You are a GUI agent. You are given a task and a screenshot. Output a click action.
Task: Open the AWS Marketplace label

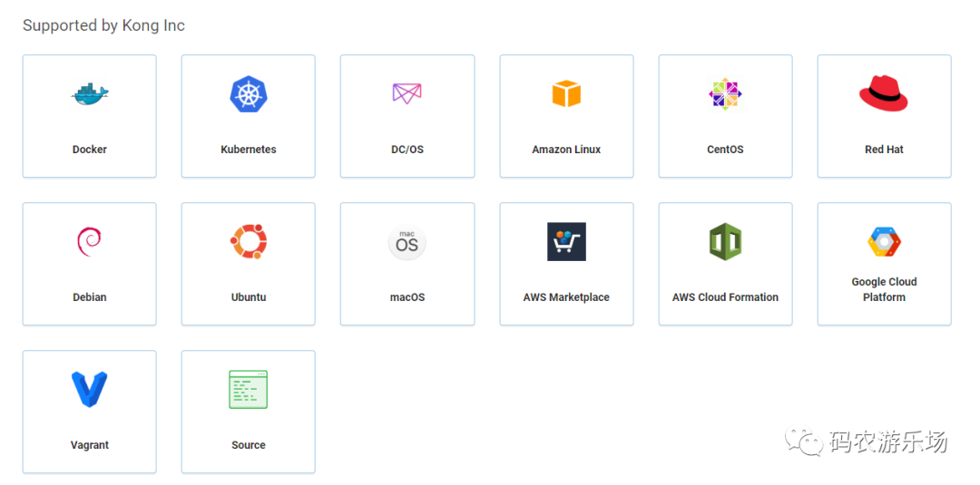tap(566, 297)
